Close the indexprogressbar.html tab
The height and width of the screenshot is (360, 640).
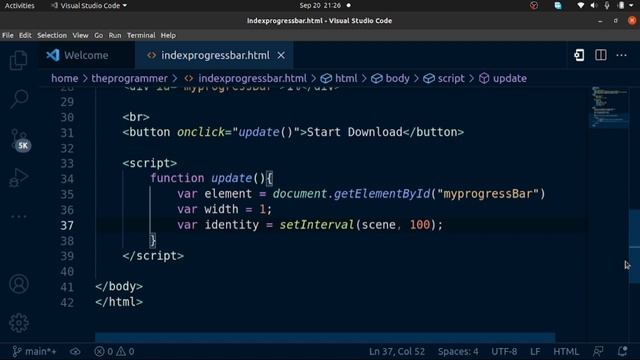click(x=281, y=55)
